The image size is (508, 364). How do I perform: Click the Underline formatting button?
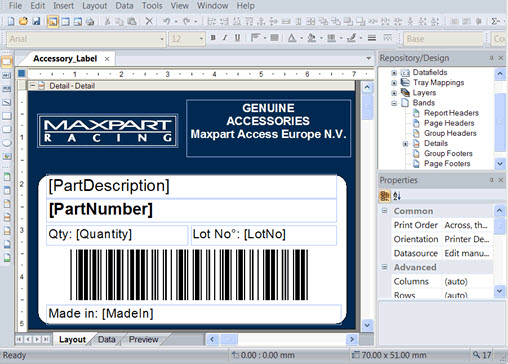pos(237,38)
